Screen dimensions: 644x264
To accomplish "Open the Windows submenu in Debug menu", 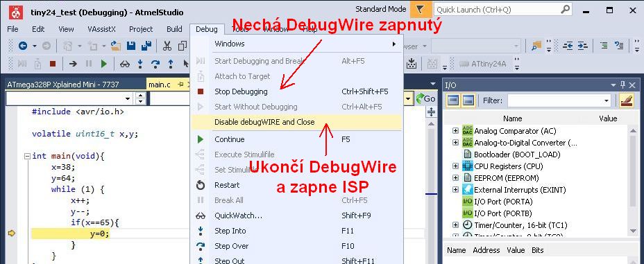I will point(296,44).
